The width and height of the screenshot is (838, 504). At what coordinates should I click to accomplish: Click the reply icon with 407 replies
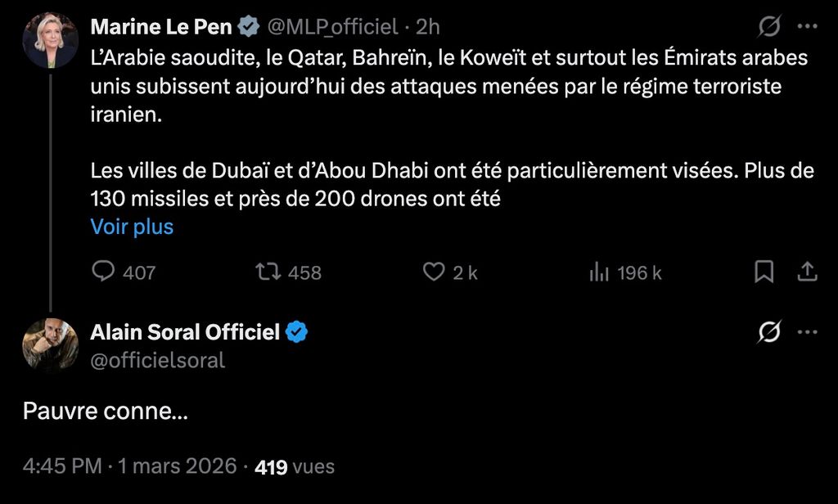tap(103, 272)
